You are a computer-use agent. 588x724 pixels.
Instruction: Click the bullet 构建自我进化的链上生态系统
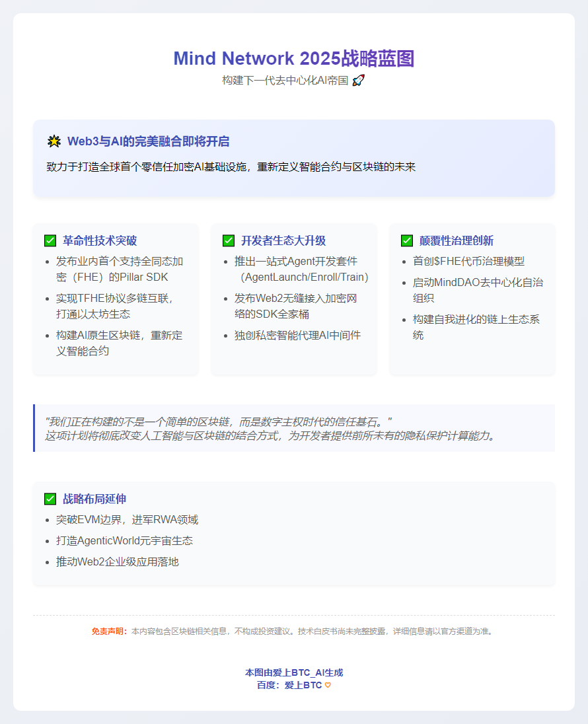tap(476, 328)
